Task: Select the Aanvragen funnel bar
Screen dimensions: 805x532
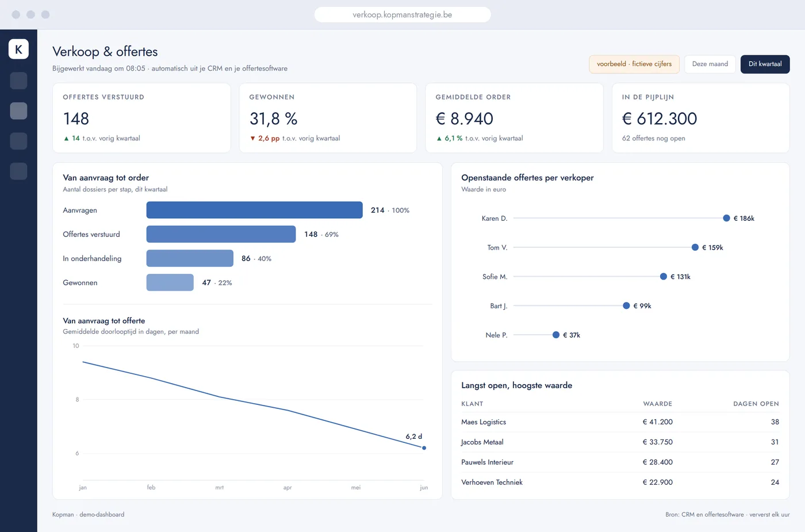Action: point(255,210)
